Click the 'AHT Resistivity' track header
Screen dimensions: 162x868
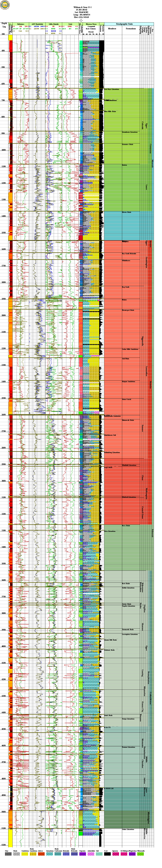click(37, 24)
